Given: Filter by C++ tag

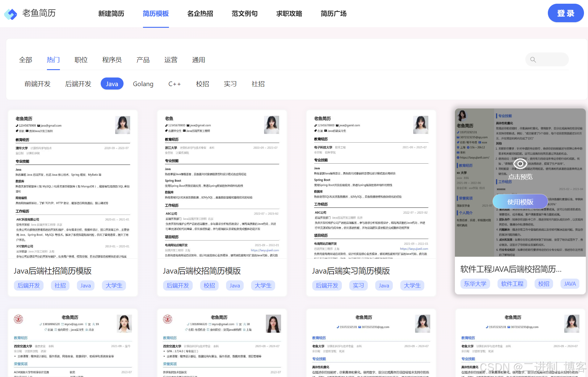Looking at the screenshot, I should 174,84.
